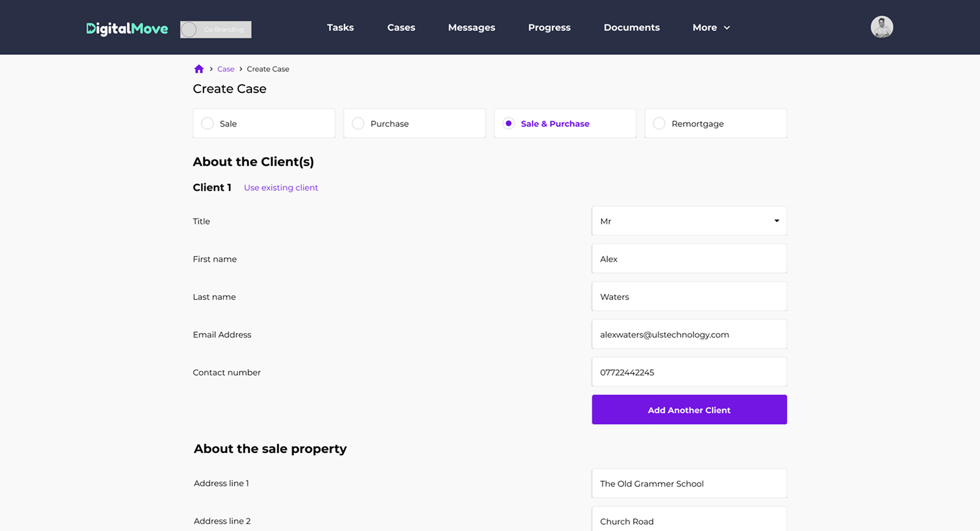Choose the Remortgage case type
Viewport: 980px width, 531px height.
[660, 124]
